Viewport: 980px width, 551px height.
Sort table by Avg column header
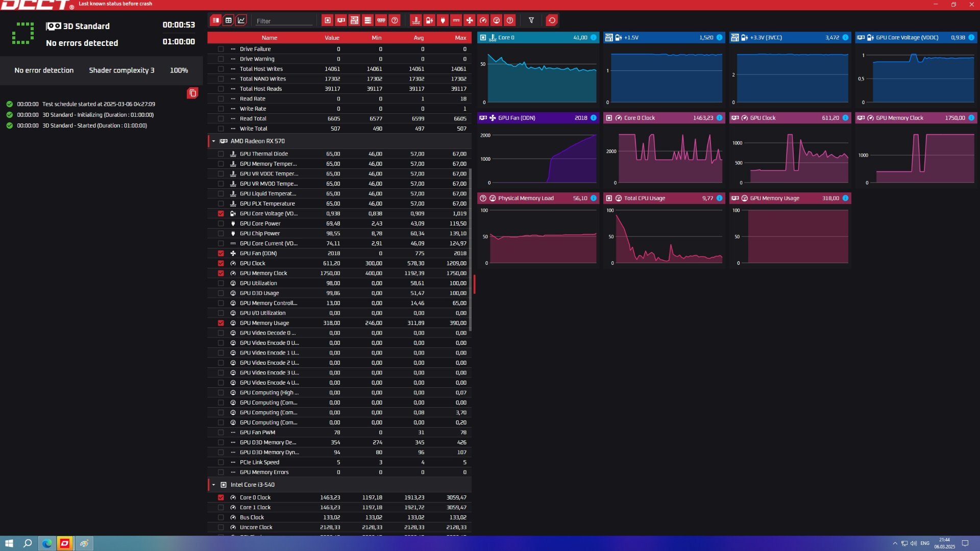click(x=419, y=38)
